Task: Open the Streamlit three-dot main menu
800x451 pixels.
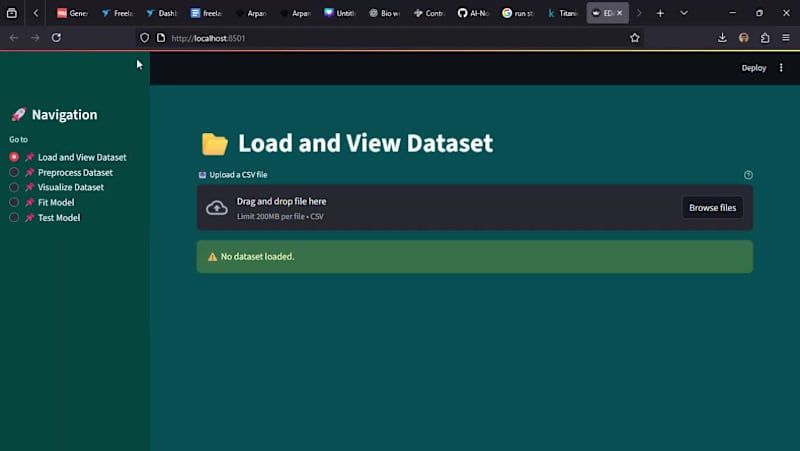Action: (781, 68)
